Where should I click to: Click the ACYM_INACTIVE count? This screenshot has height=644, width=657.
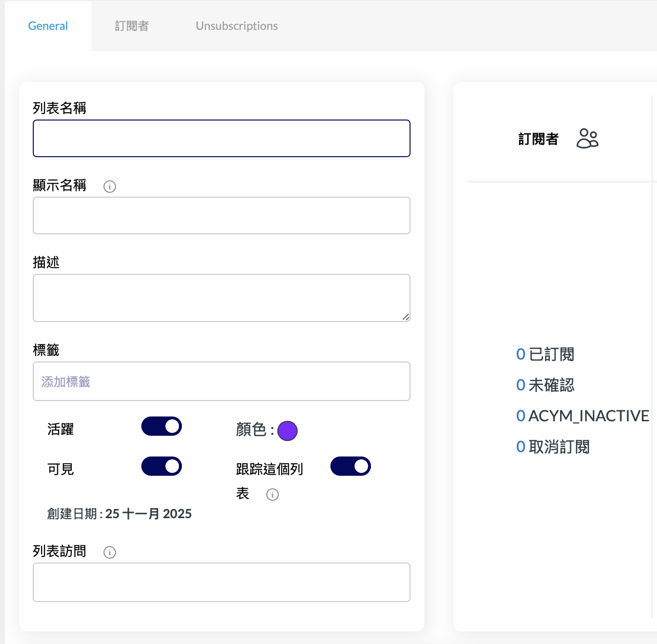(x=581, y=416)
